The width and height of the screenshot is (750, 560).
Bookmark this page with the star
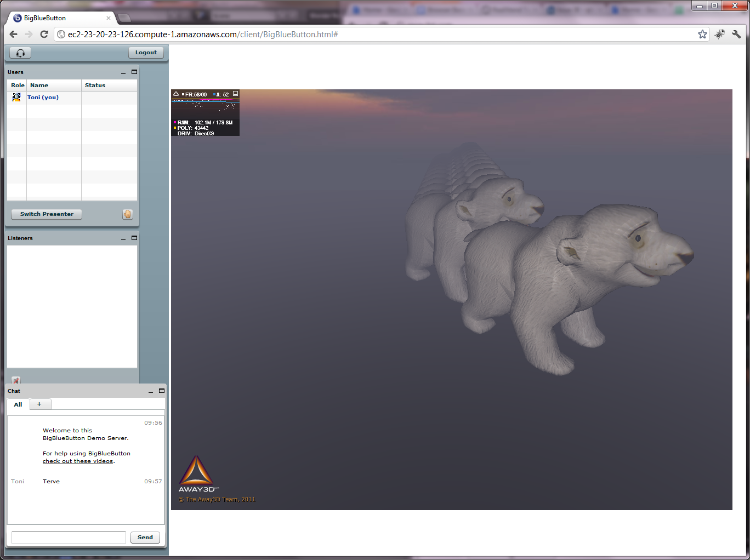pos(703,35)
